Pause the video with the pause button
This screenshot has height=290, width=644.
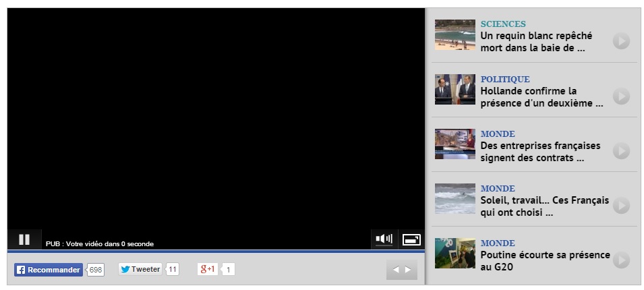[24, 239]
